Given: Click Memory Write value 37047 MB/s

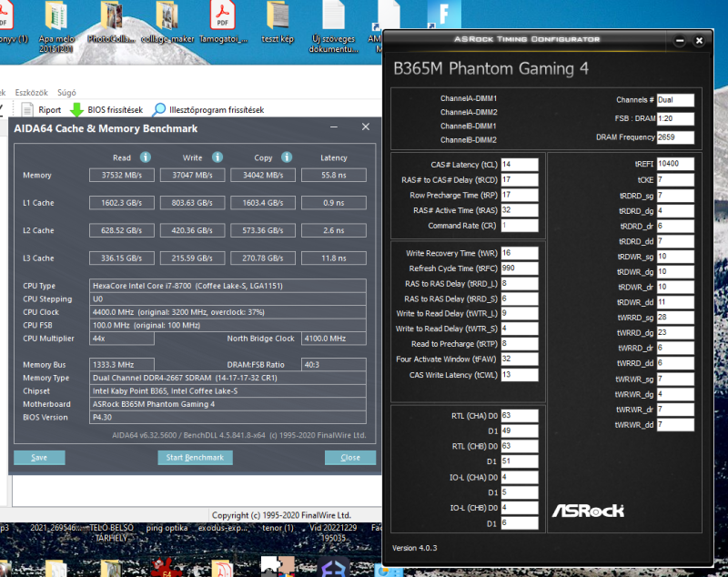Looking at the screenshot, I should tap(192, 175).
